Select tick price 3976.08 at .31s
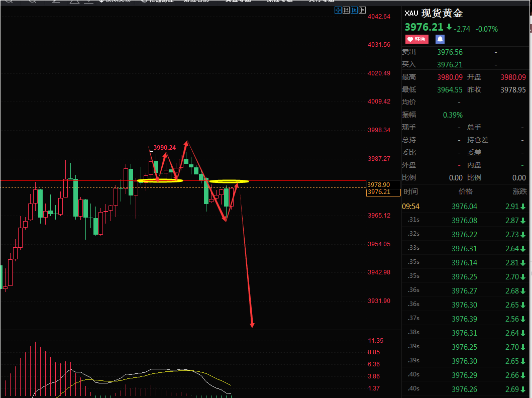 (x=464, y=221)
